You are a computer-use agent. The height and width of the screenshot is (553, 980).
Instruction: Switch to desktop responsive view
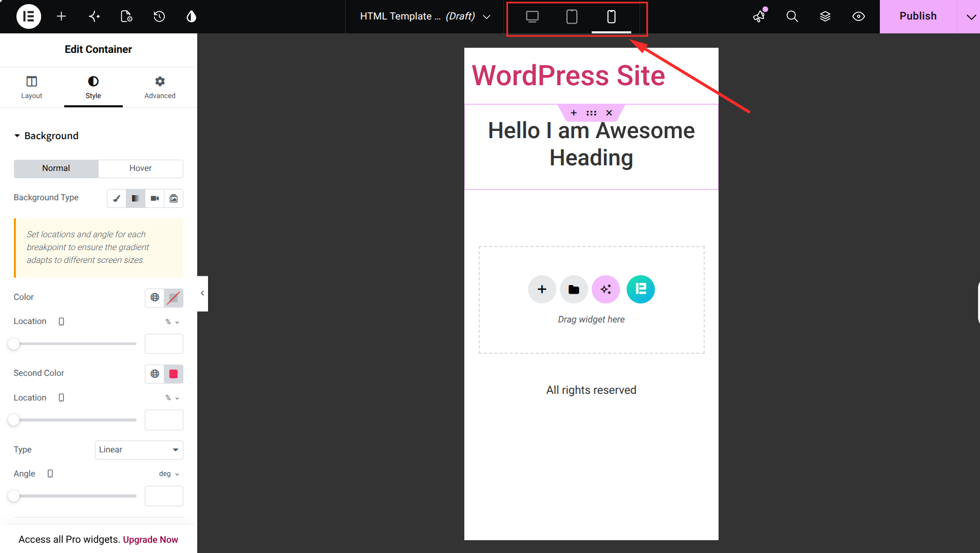532,16
